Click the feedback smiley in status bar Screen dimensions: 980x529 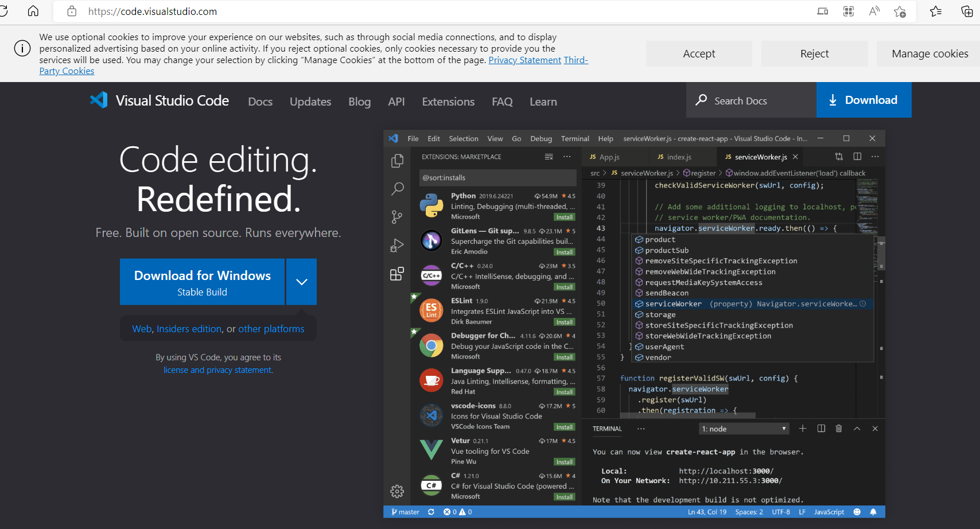point(857,512)
